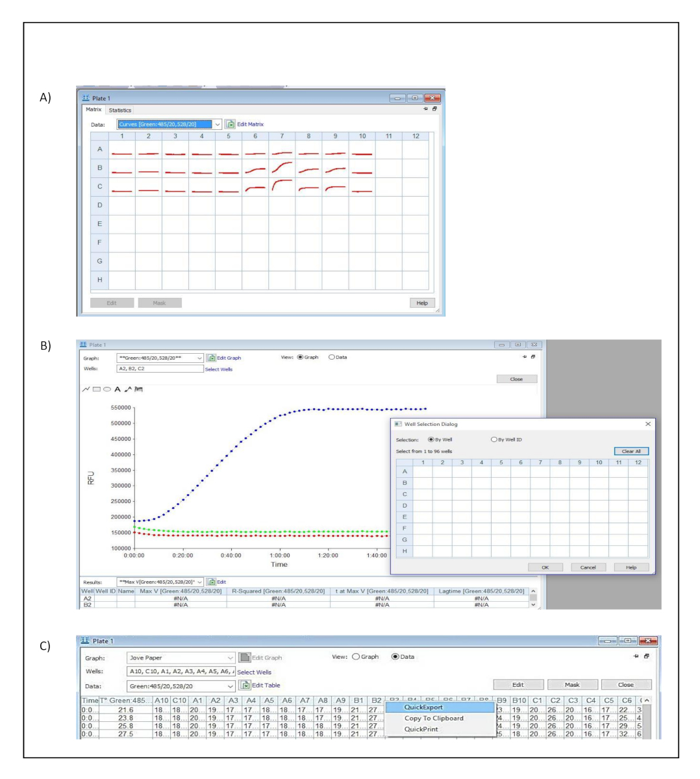Click the 'Lagtime [Green:485/20,528/20]' results column header
The width and height of the screenshot is (700, 779).
coord(481,591)
